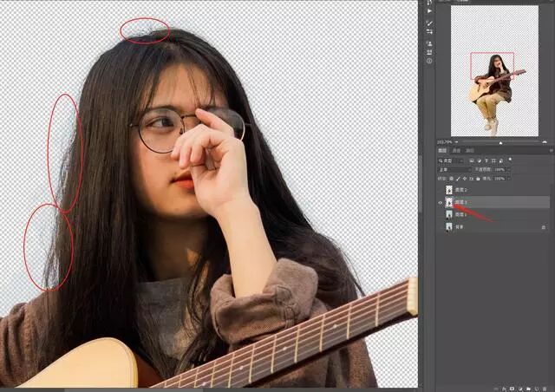Click the History panel icon at dock top
The image size is (555, 392).
click(429, 2)
